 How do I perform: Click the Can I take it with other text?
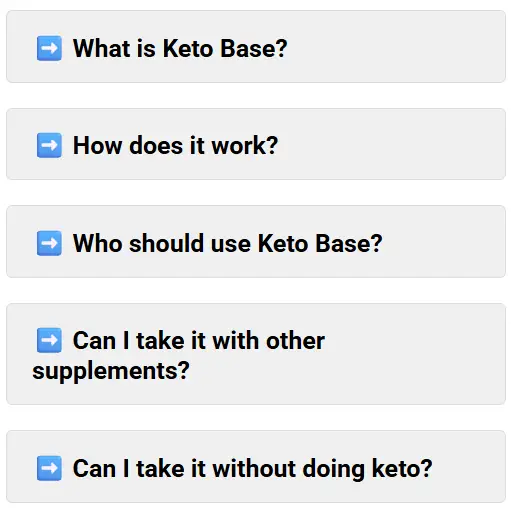[199, 341]
